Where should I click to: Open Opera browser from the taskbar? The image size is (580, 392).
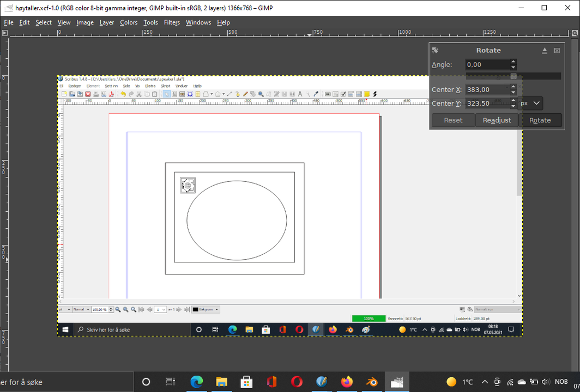297,382
